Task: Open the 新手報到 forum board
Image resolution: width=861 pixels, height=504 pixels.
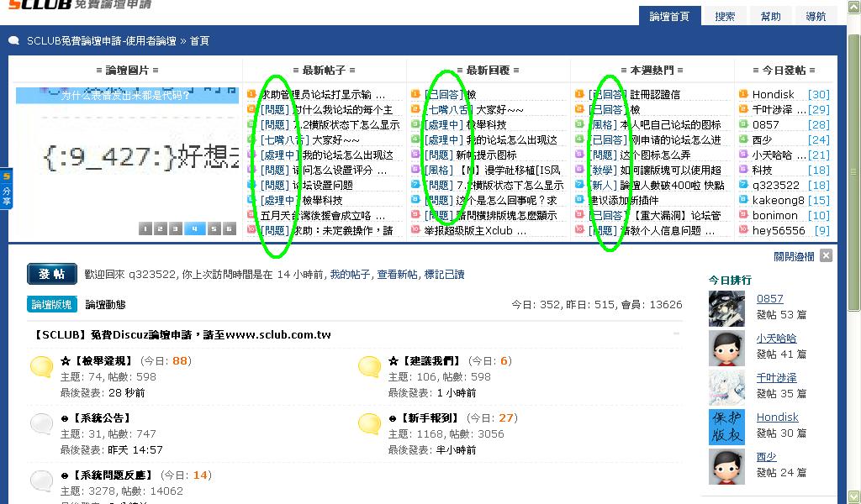Action: [424, 417]
